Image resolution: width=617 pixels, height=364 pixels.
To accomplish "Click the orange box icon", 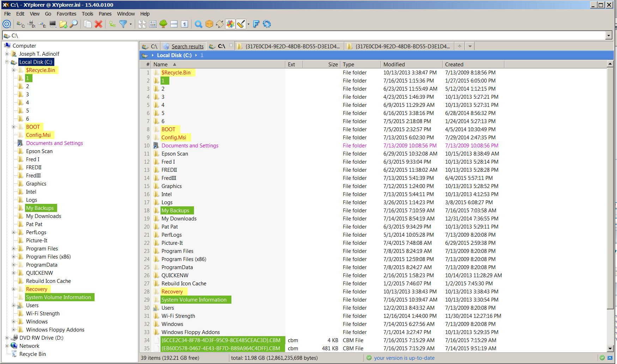I will click(x=209, y=24).
